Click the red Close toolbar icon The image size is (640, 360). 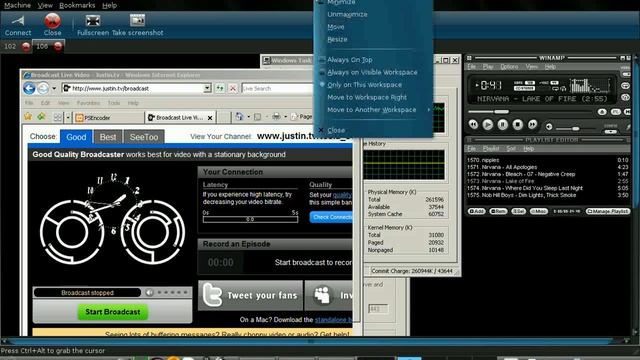tap(52, 20)
